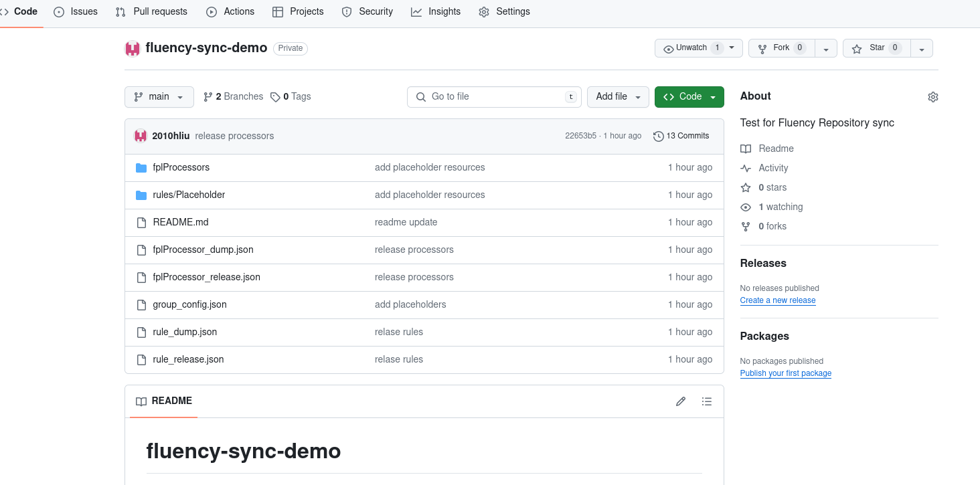980x485 pixels.
Task: Open the fplProcessors folder
Action: click(x=181, y=167)
